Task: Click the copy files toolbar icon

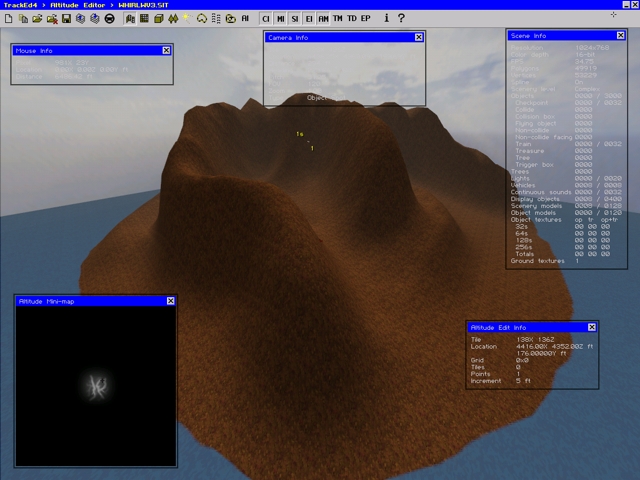Action: (x=23, y=19)
